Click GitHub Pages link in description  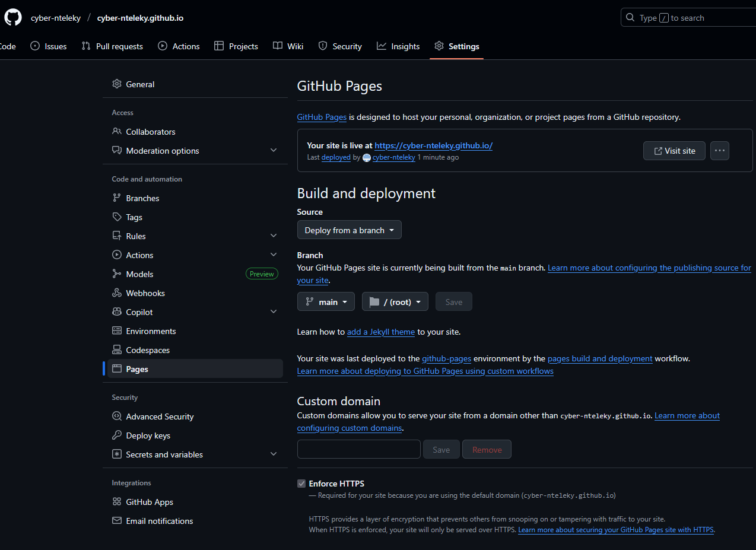pyautogui.click(x=322, y=117)
